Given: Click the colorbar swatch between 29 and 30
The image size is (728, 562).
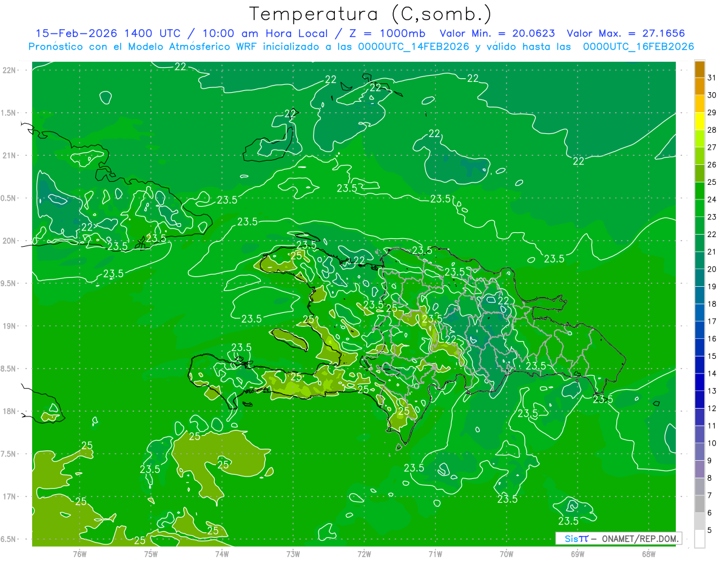Looking at the screenshot, I should click(x=699, y=104).
